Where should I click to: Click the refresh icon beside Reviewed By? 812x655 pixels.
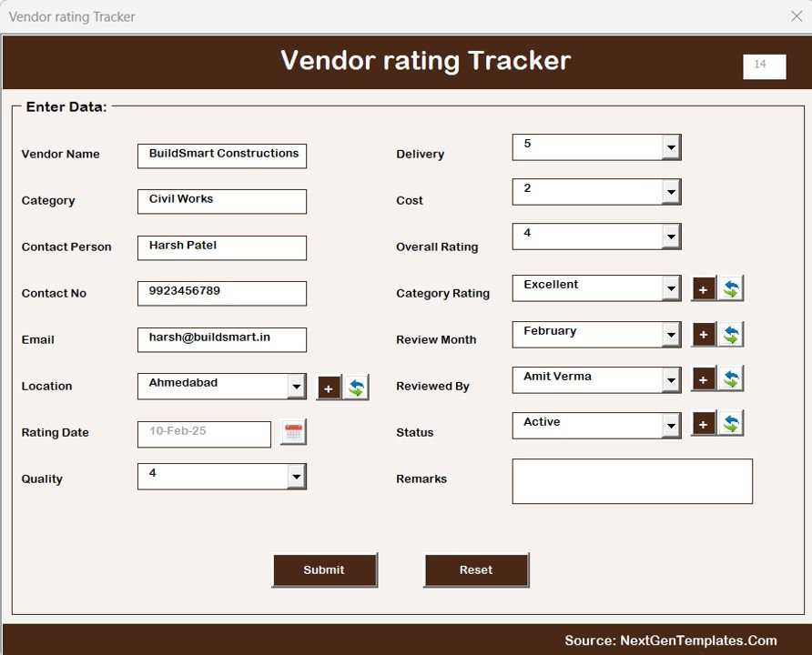click(731, 379)
